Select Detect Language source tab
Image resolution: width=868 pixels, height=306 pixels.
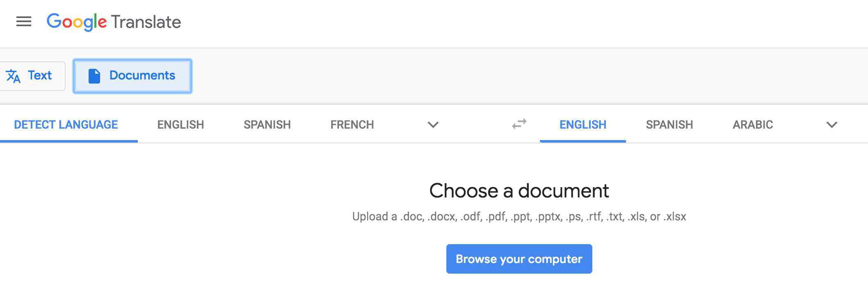[66, 125]
